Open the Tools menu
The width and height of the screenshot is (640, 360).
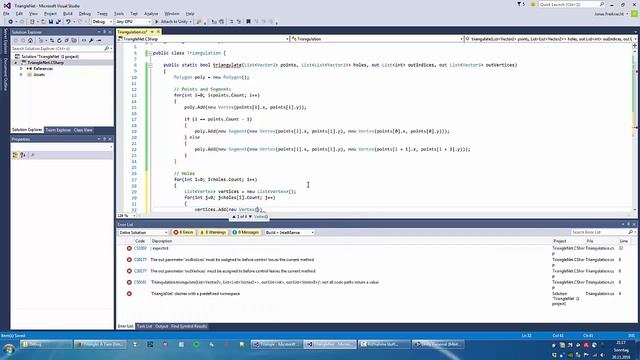[119, 13]
